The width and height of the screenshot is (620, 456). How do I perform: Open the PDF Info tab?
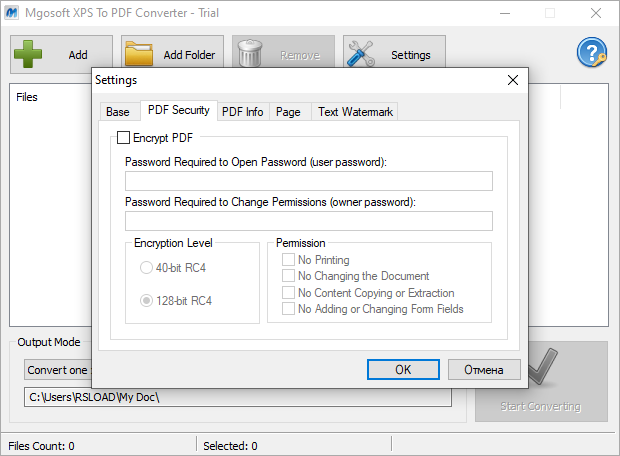point(243,112)
